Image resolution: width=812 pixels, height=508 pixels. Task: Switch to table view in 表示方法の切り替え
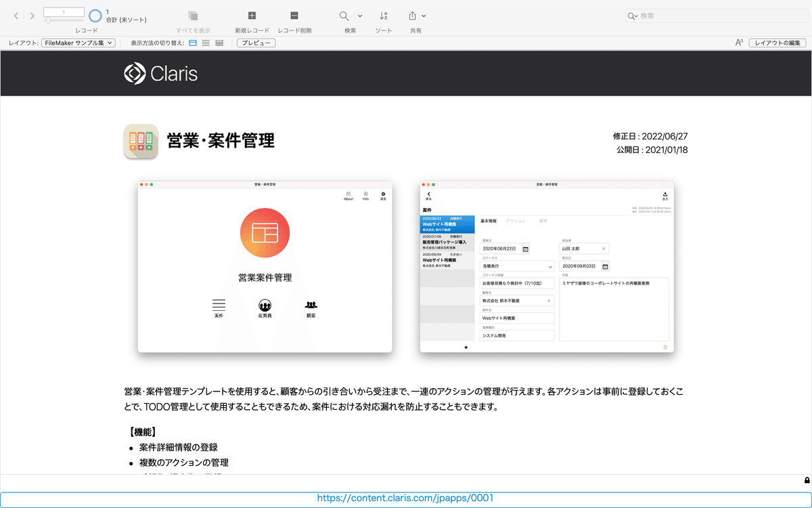tap(219, 42)
